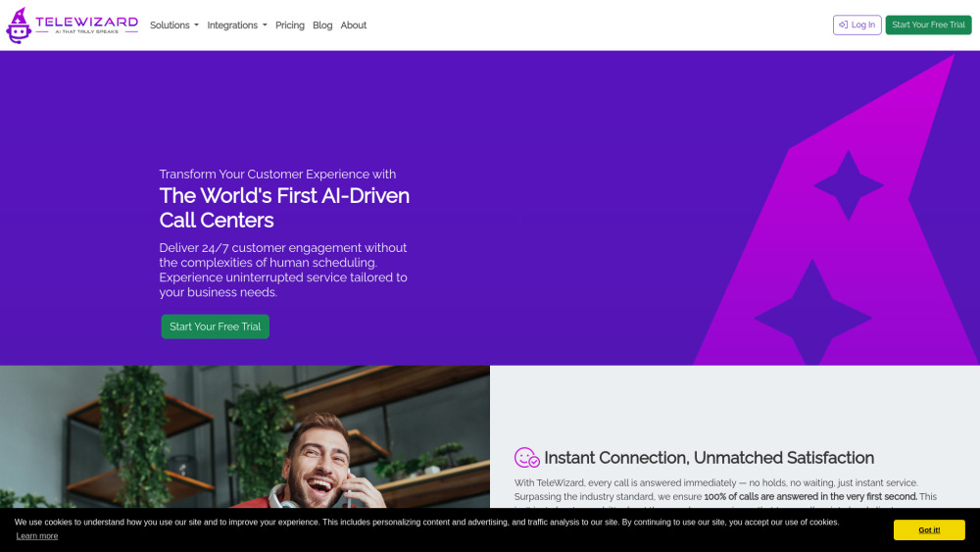Screen dimensions: 980x552
Task: Expand the Solutions dropdown menu
Action: coord(173,25)
